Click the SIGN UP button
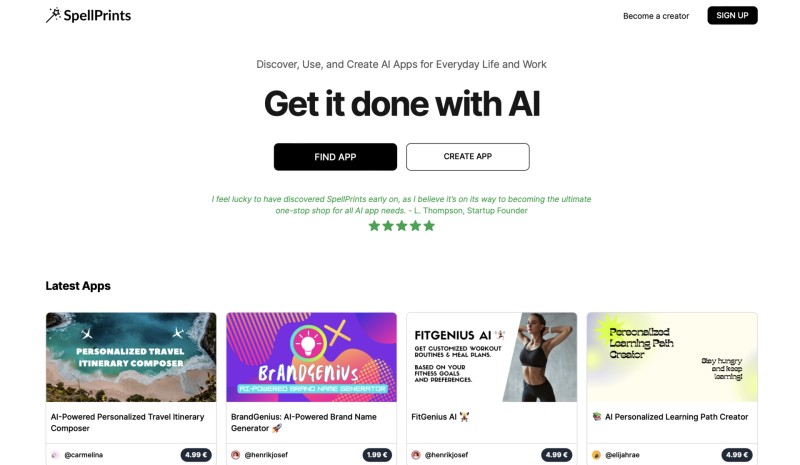Viewport: 800px width, 465px height. tap(732, 15)
